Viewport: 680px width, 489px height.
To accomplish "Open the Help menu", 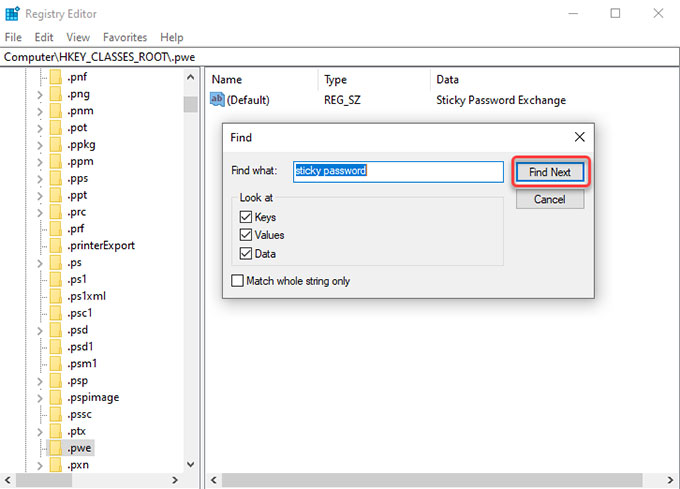I will tap(172, 37).
